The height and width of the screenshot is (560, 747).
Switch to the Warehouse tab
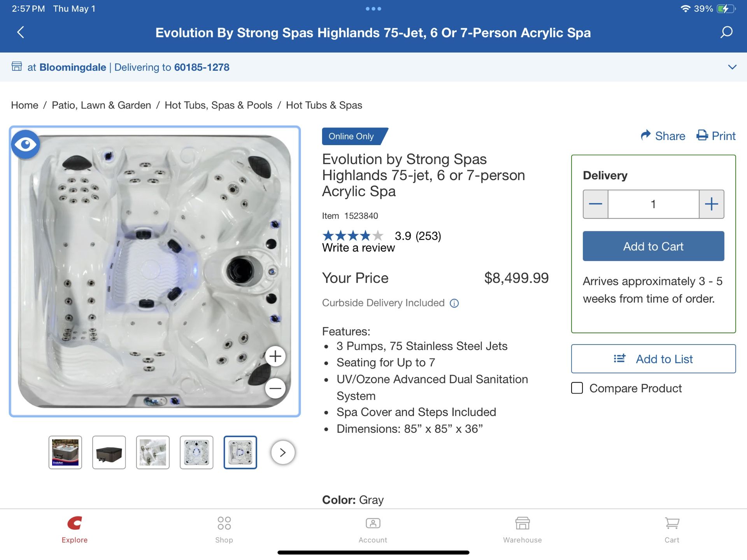[x=522, y=529]
